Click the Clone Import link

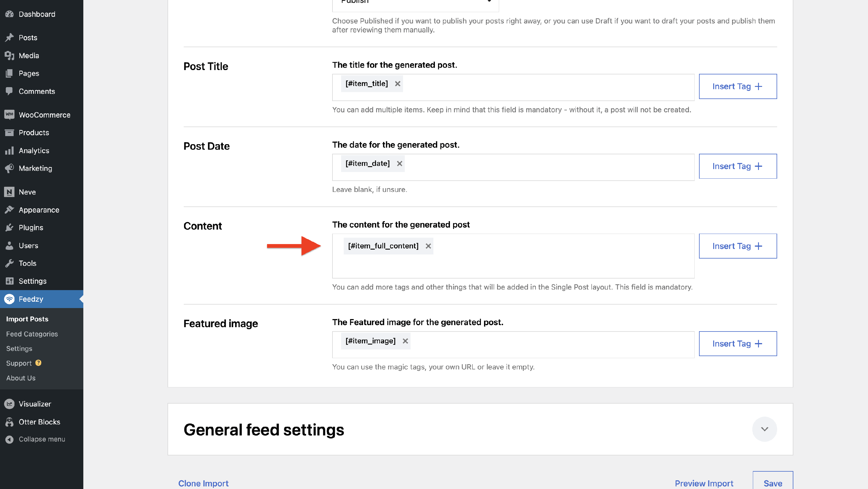click(x=203, y=483)
